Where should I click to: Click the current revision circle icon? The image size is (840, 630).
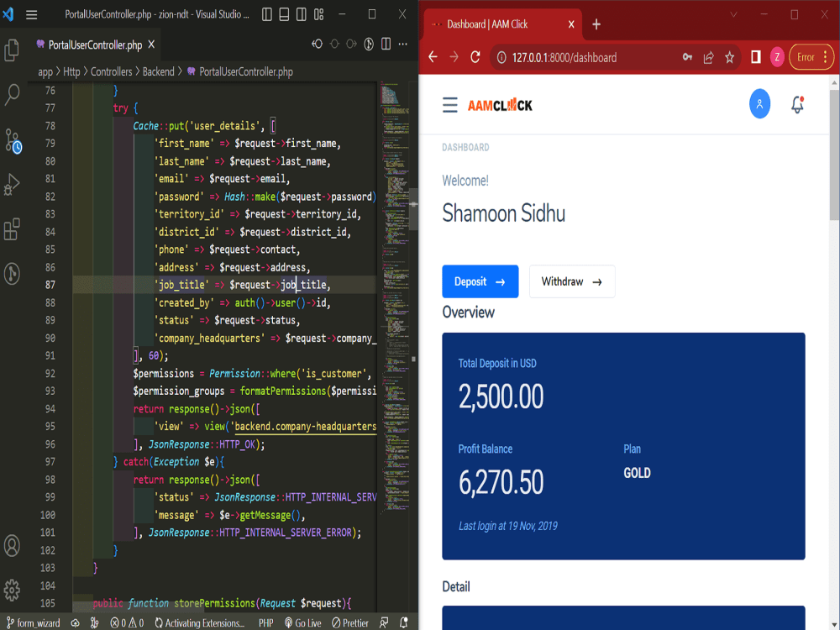coord(334,44)
